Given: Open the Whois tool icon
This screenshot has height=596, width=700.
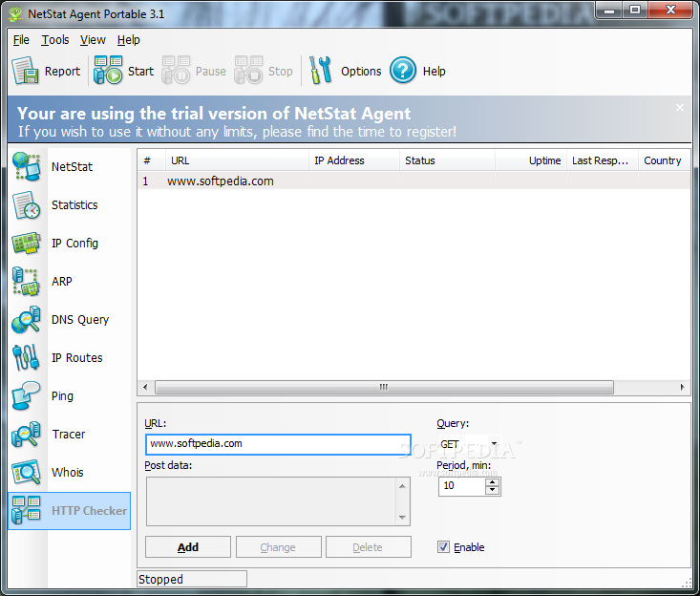Looking at the screenshot, I should pyautogui.click(x=27, y=473).
